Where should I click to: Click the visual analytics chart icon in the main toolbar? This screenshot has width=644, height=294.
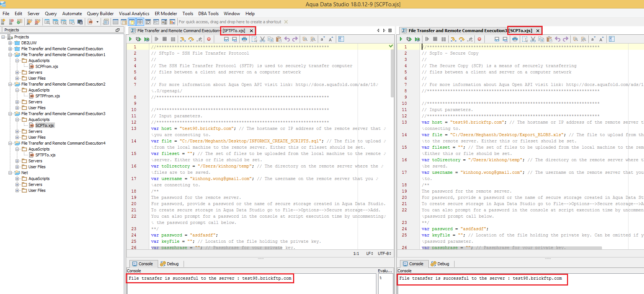[172, 22]
